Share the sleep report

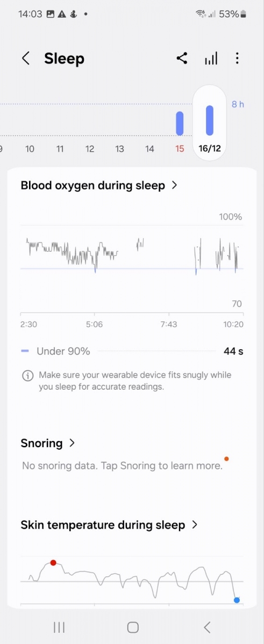(x=182, y=58)
